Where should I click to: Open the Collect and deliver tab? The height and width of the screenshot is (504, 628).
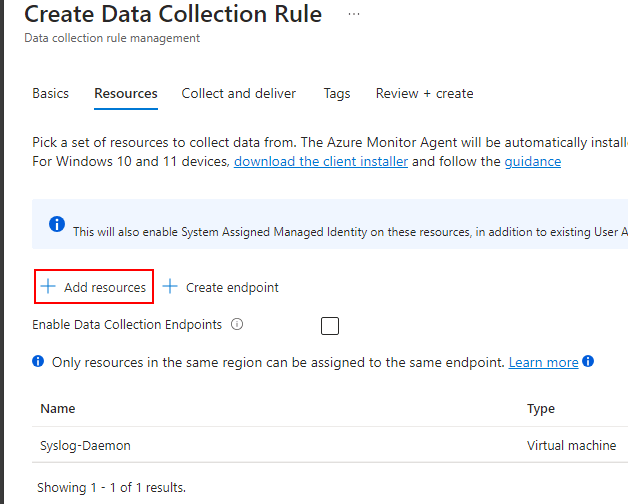click(x=239, y=93)
